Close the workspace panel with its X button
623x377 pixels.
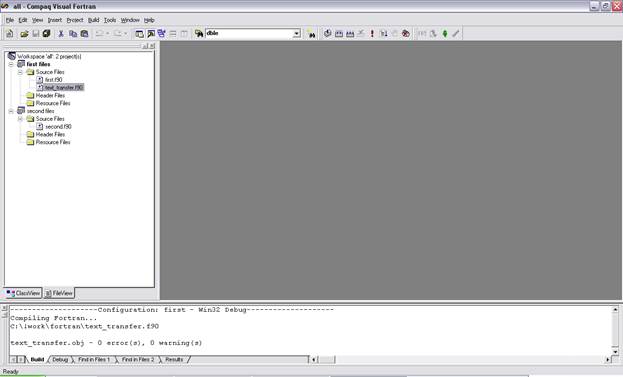tap(152, 46)
